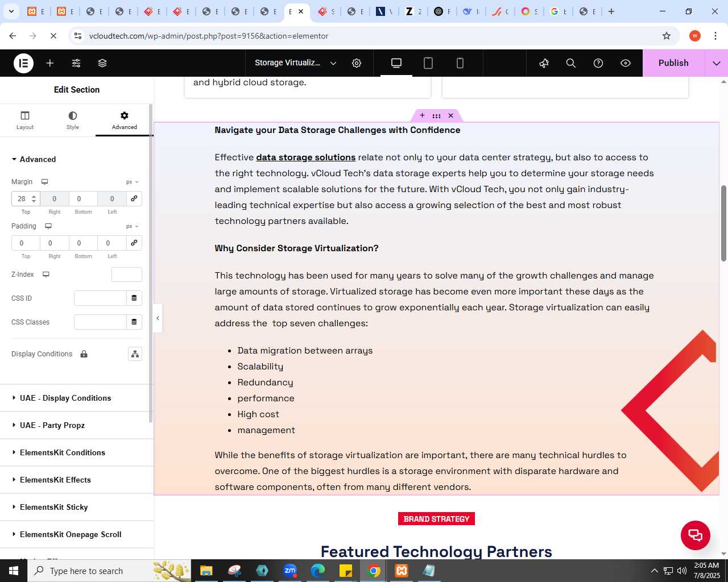Image resolution: width=728 pixels, height=582 pixels.
Task: Open the What's New megaphone icon
Action: click(x=544, y=63)
